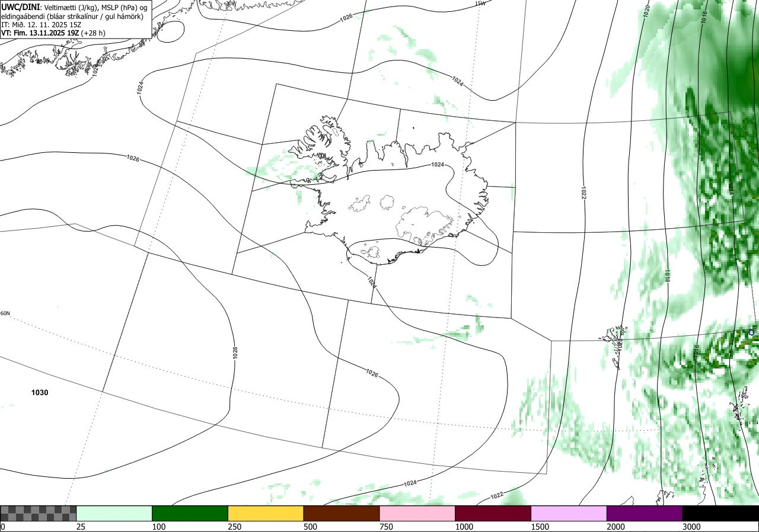Viewport: 759px width, 532px height.
Task: Click the legend value "100"
Action: click(159, 527)
